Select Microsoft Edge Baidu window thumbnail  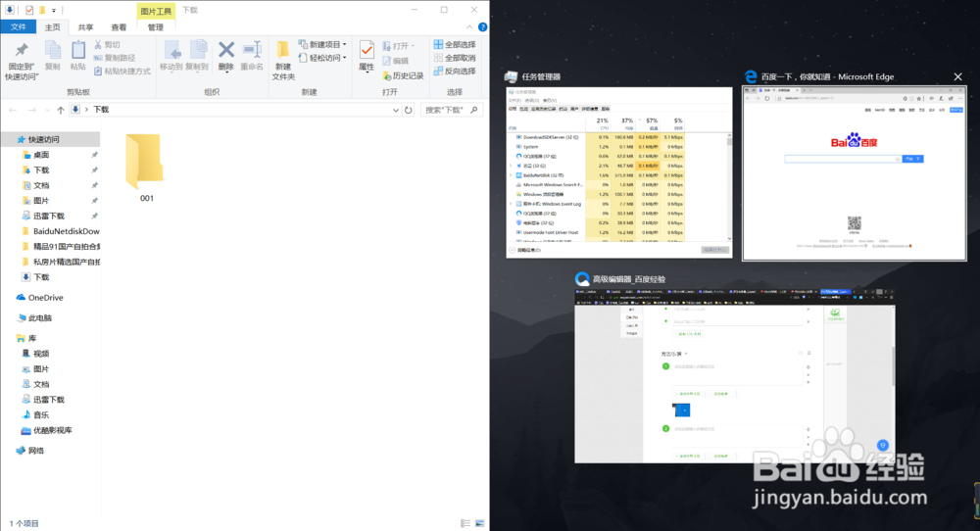[854, 173]
